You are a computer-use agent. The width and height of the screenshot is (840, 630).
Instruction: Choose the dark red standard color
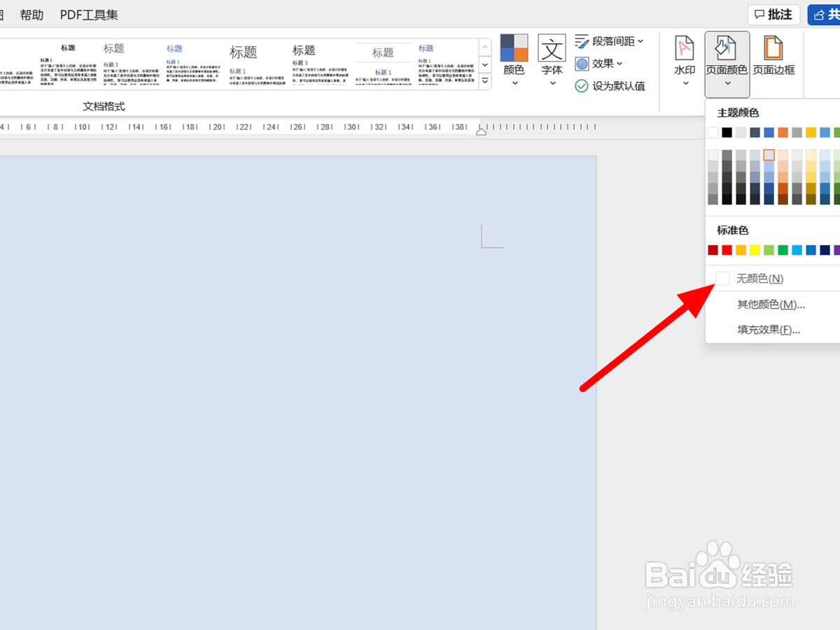713,250
